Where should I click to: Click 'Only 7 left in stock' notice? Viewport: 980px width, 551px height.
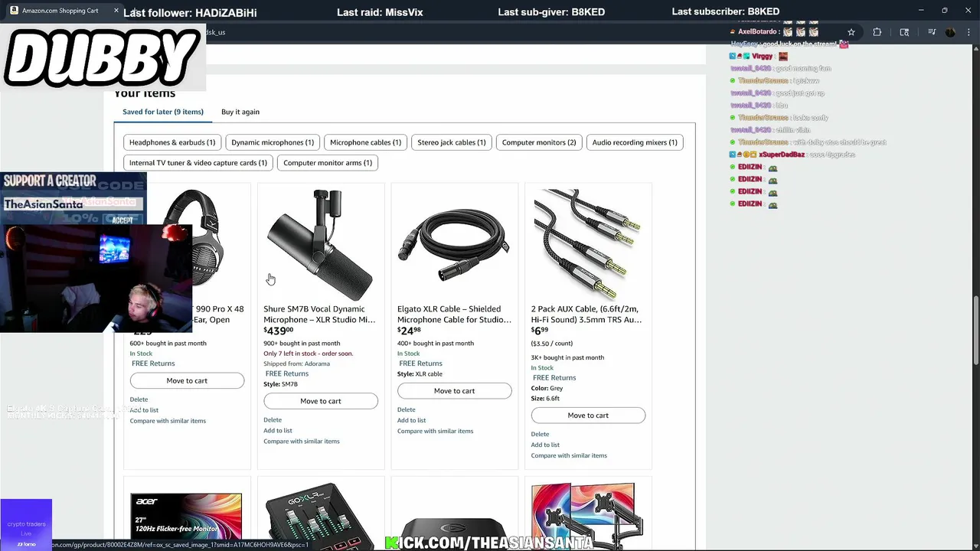tap(308, 354)
